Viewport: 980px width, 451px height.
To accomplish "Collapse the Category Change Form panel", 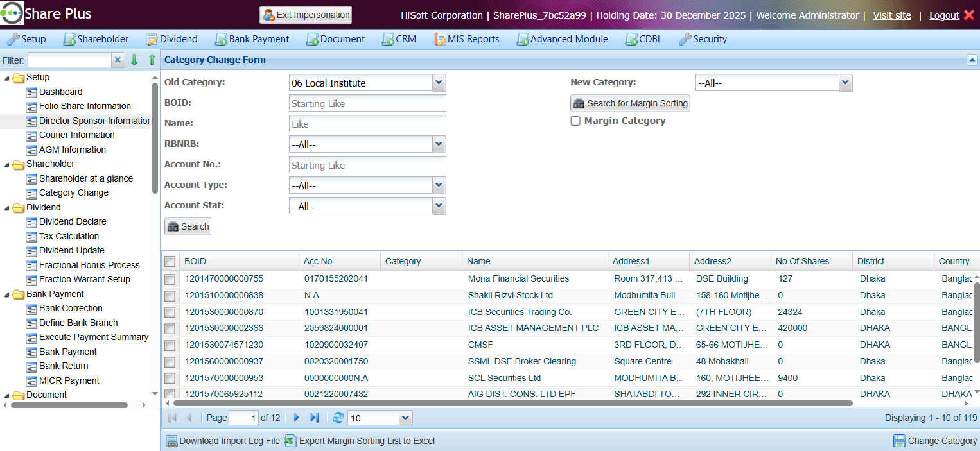I will 972,60.
